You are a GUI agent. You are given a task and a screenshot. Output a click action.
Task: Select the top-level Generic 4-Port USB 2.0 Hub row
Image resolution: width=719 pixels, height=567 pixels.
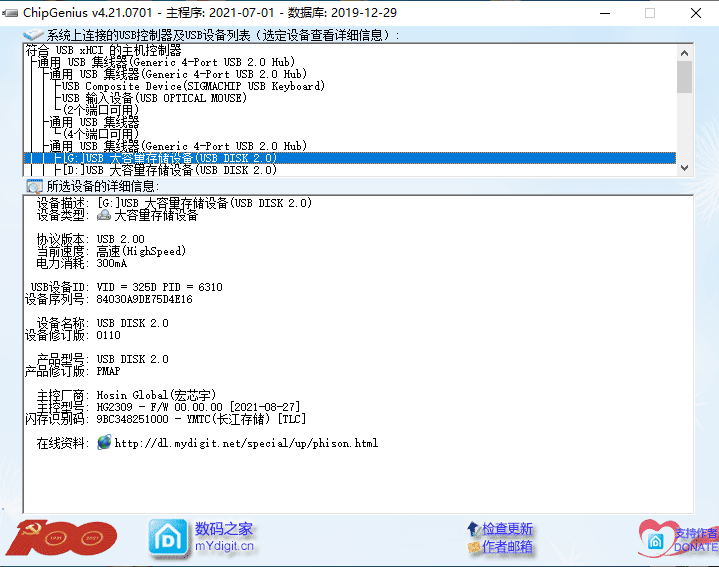click(166, 62)
